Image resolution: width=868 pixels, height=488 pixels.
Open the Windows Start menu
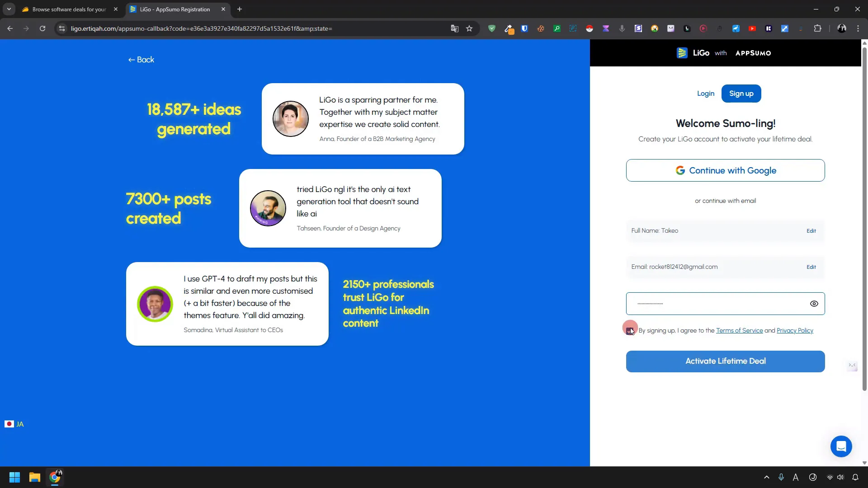tap(14, 477)
